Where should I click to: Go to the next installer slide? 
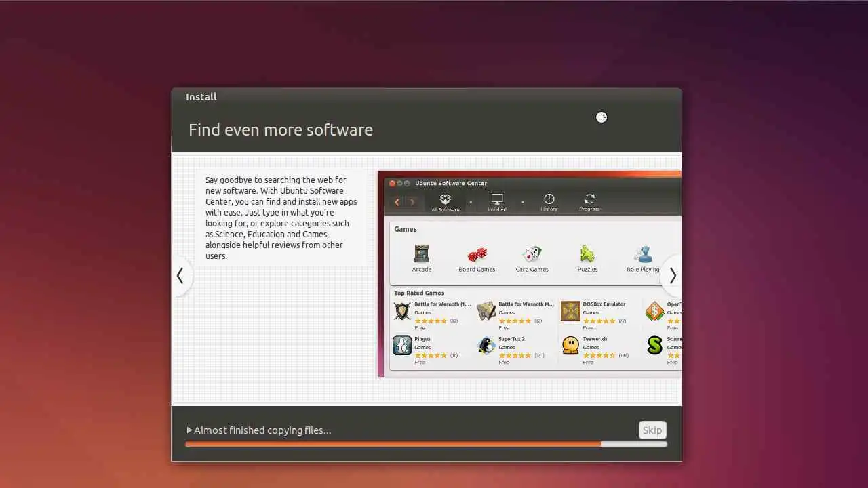(672, 275)
